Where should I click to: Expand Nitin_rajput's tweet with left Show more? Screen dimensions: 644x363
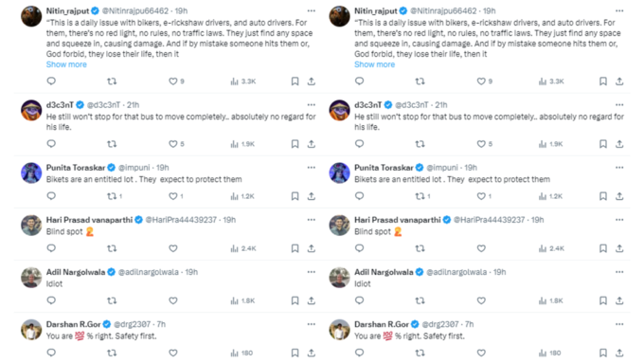[x=66, y=64]
